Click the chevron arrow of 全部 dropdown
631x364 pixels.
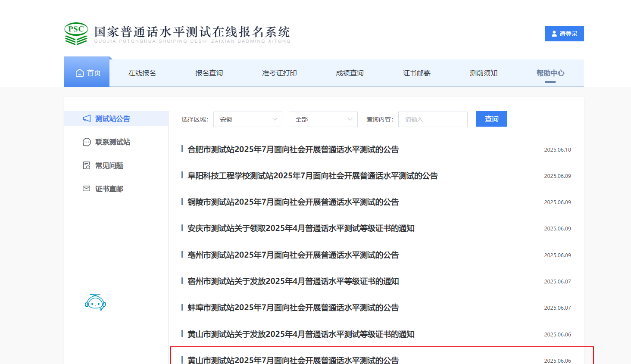[x=350, y=119]
